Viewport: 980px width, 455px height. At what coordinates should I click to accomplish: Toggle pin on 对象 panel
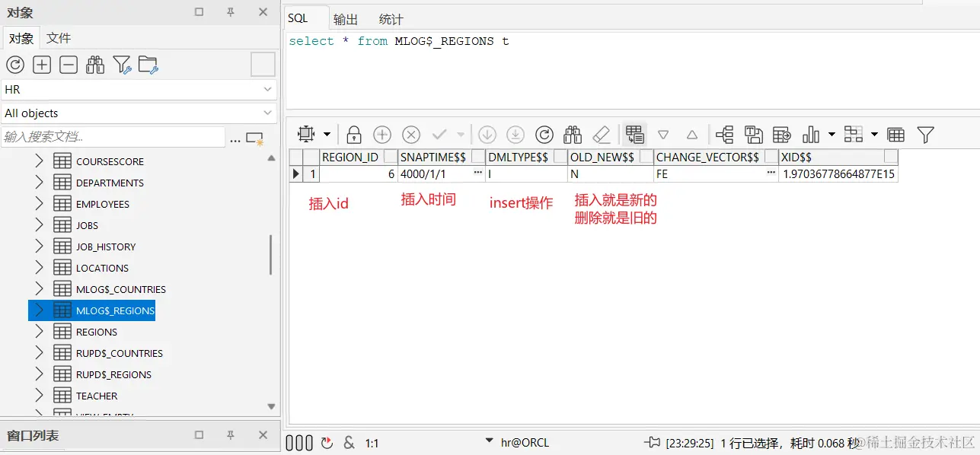[231, 12]
